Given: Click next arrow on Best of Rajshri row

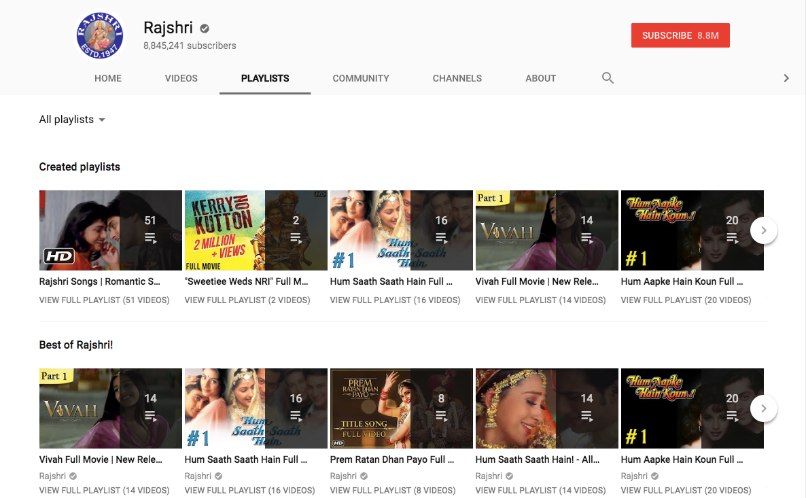Looking at the screenshot, I should pyautogui.click(x=763, y=408).
